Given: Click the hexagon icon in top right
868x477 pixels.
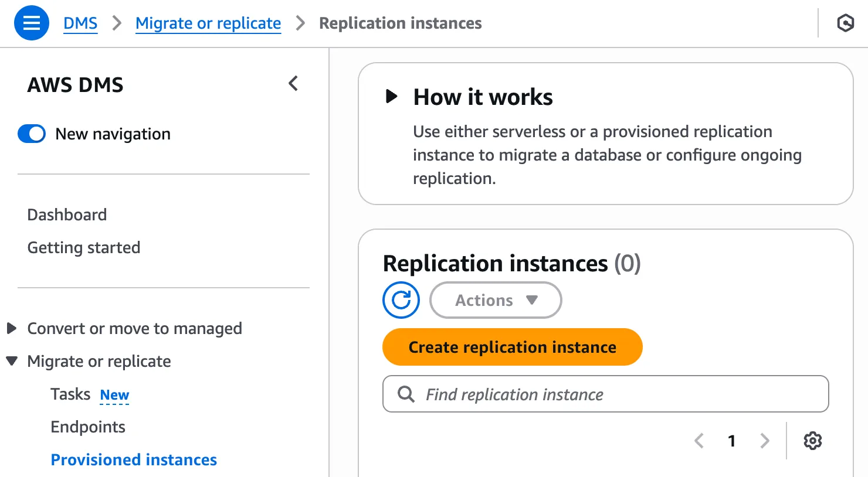Looking at the screenshot, I should point(845,23).
